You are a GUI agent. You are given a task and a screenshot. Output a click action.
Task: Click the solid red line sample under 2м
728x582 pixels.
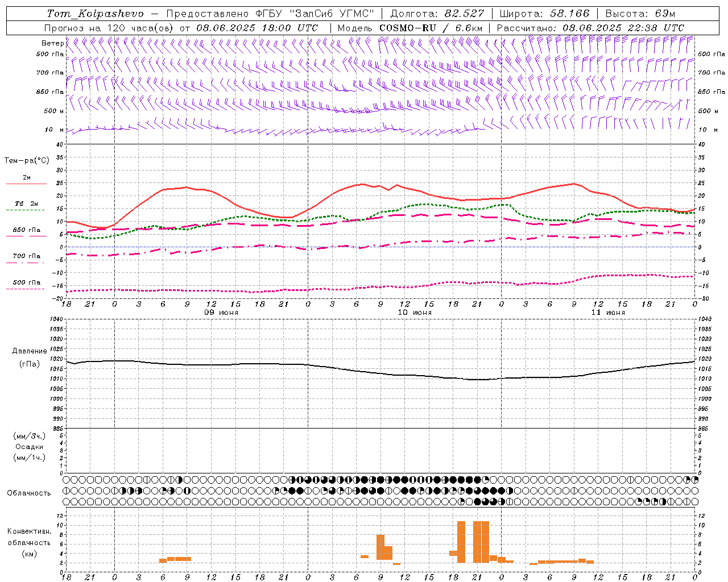[x=26, y=184]
